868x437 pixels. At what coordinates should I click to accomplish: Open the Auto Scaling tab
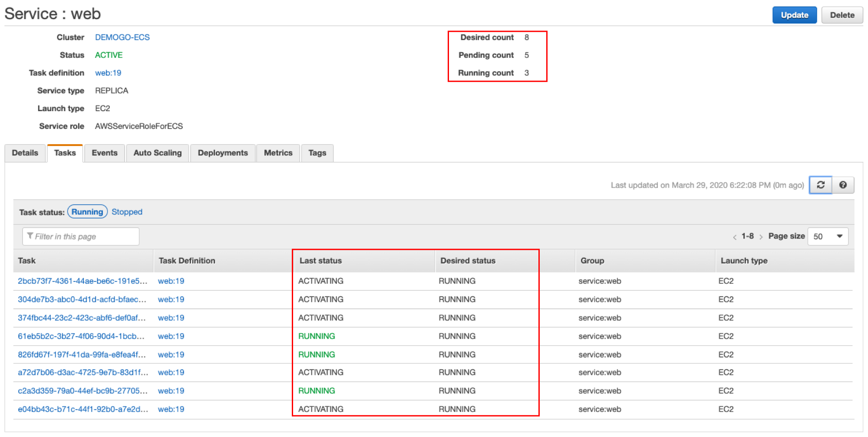click(x=158, y=153)
